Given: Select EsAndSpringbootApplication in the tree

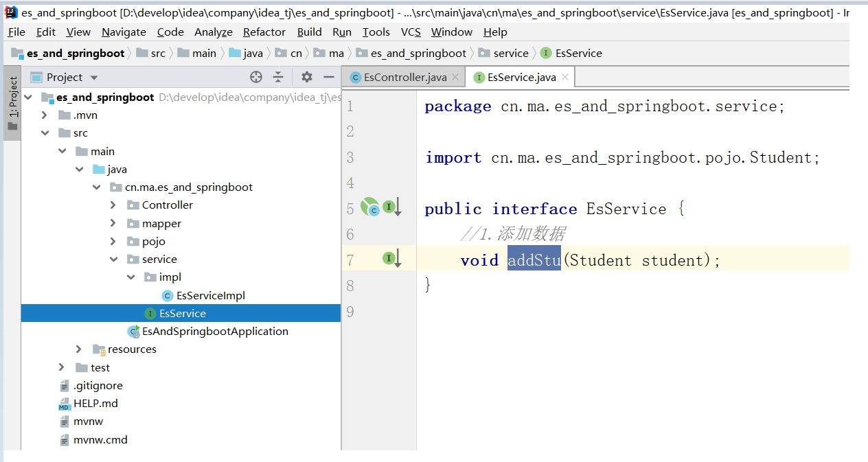Looking at the screenshot, I should click(x=215, y=331).
